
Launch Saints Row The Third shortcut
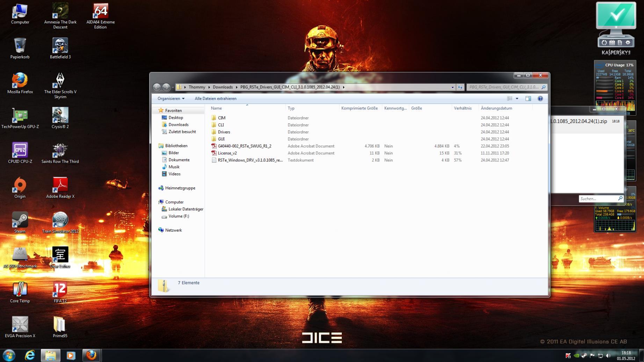[x=60, y=153]
